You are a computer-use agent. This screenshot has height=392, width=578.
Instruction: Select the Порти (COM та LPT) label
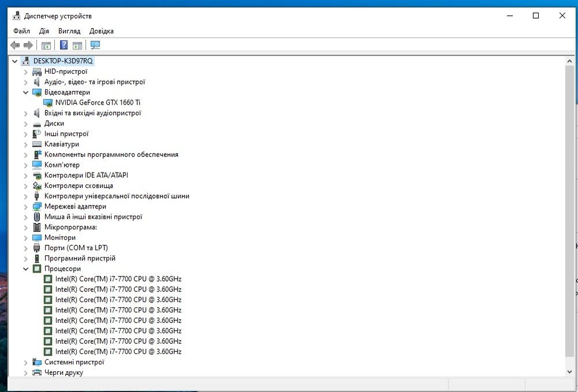(76, 248)
